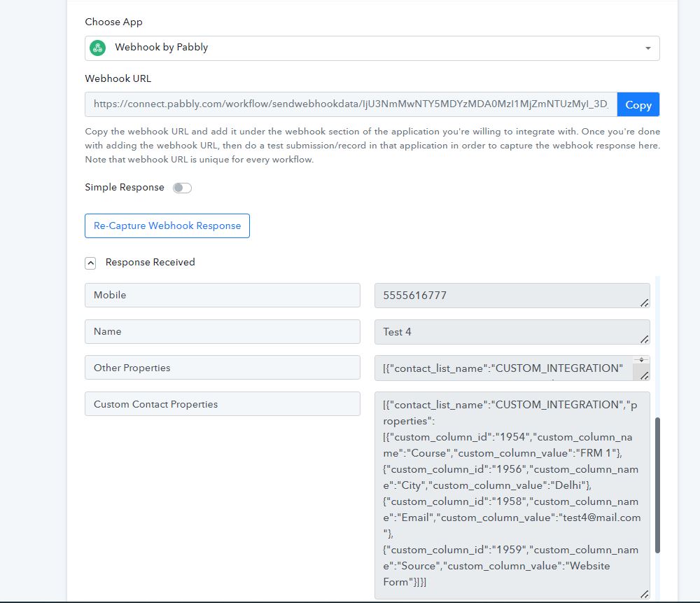The image size is (700, 603).
Task: Click the Simple Response label
Action: [125, 188]
